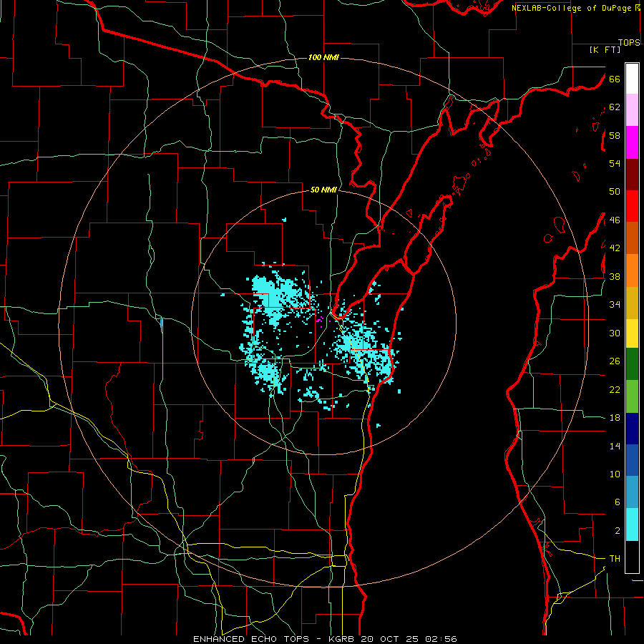Image resolution: width=644 pixels, height=644 pixels.
Task: Click the "KGRB" station identifier text
Action: (342, 639)
